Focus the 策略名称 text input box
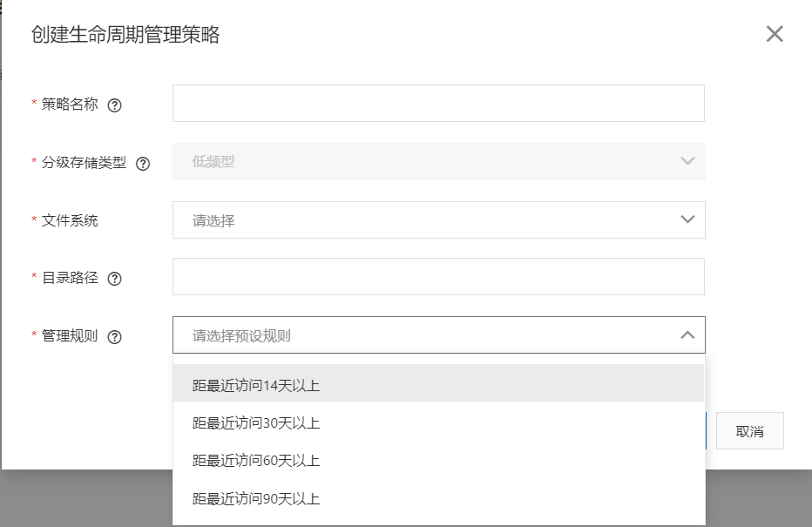Viewport: 812px width, 527px height. [438, 104]
